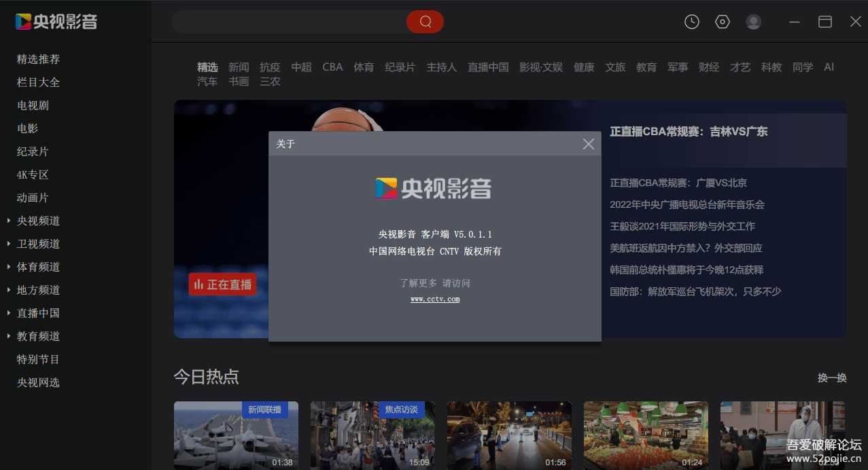
Task: Expand the 教育频道 tree arrow
Action: [x=8, y=336]
